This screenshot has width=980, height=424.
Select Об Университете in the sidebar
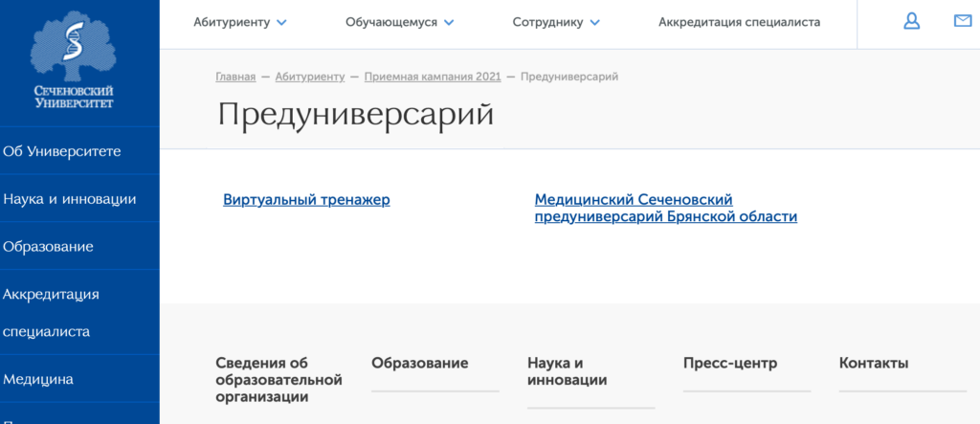click(62, 151)
